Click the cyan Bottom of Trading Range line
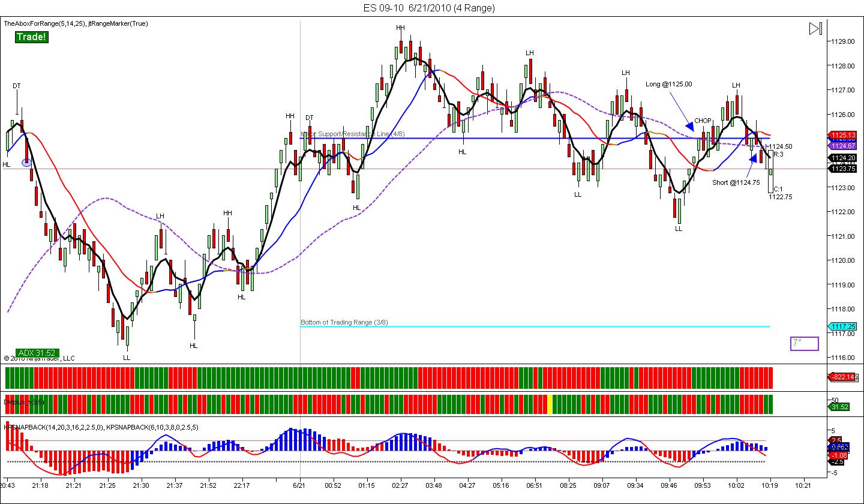Screen dimensions: 864x504 [x=535, y=327]
